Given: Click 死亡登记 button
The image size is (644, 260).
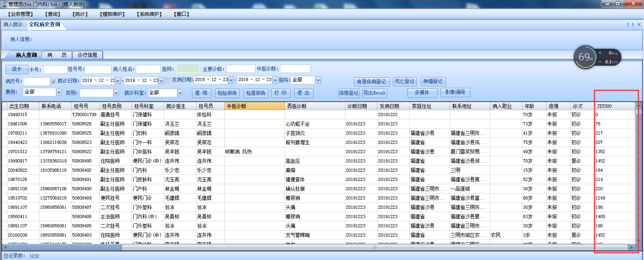Looking at the screenshot, I should tap(405, 81).
